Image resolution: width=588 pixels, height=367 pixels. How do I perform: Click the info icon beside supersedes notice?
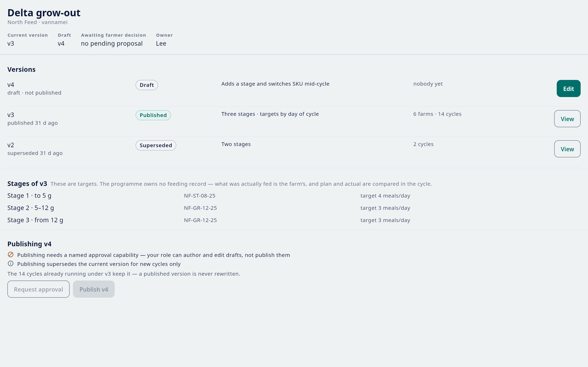(x=11, y=263)
